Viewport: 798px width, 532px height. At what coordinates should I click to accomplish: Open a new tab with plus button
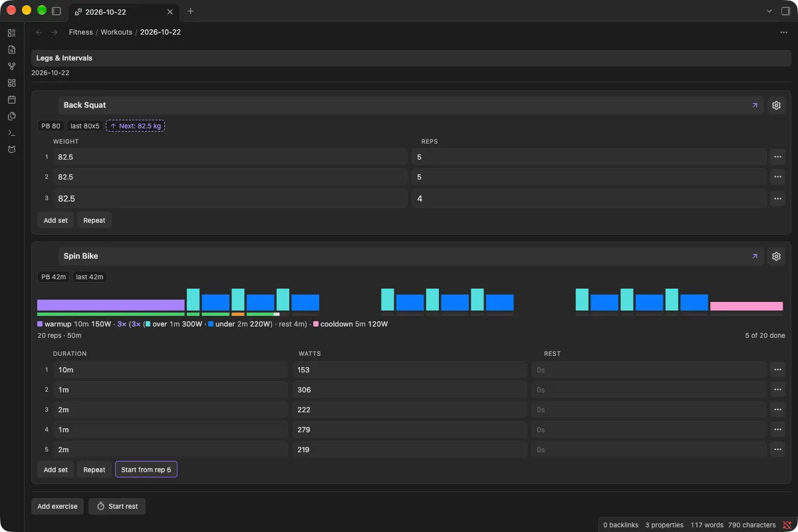[x=191, y=11]
